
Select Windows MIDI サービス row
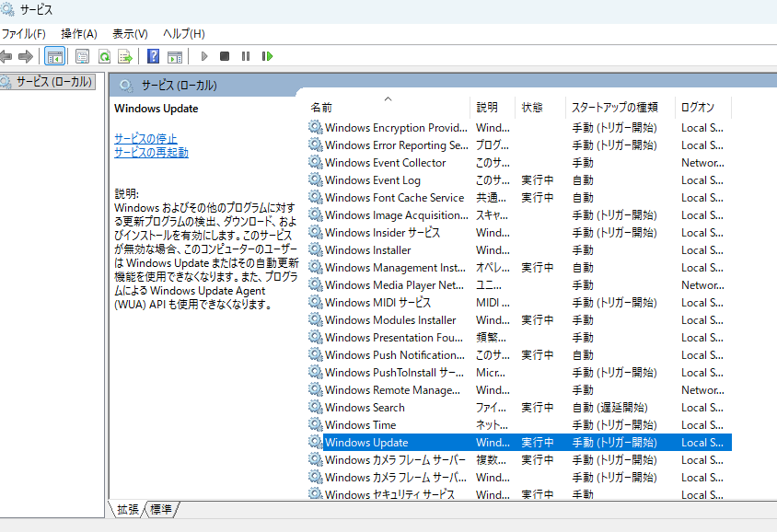[519, 302]
